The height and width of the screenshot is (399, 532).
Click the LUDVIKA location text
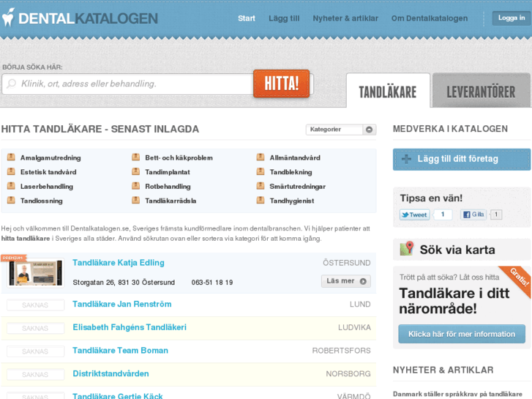pos(354,327)
